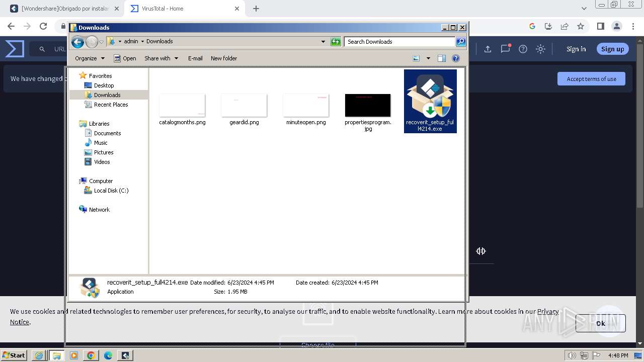Select minuteopen.png file thumbnail
The image size is (644, 362).
coord(306,105)
